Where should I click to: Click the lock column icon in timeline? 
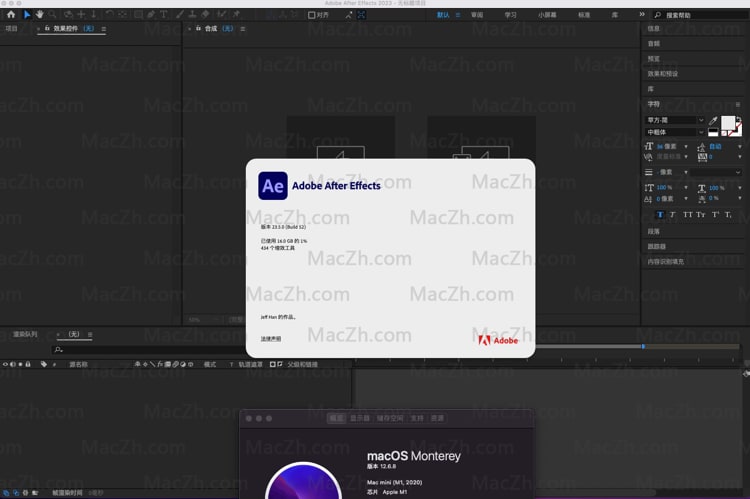[28, 365]
